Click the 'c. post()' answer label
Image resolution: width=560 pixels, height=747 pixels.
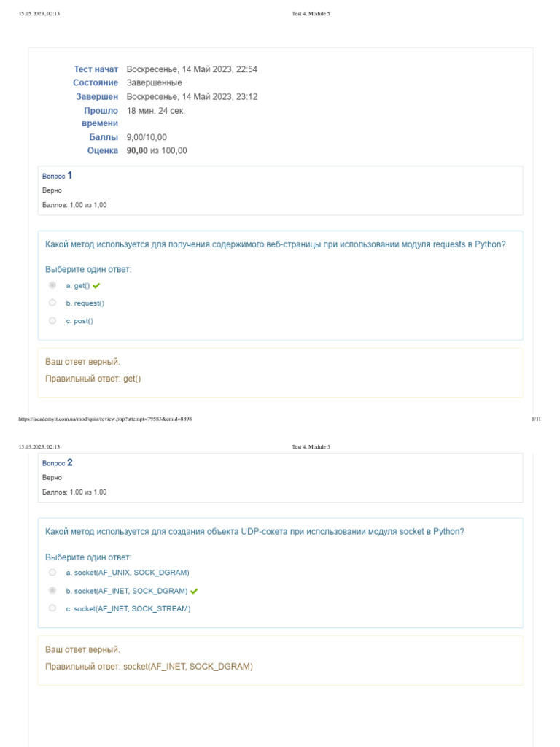pos(80,321)
